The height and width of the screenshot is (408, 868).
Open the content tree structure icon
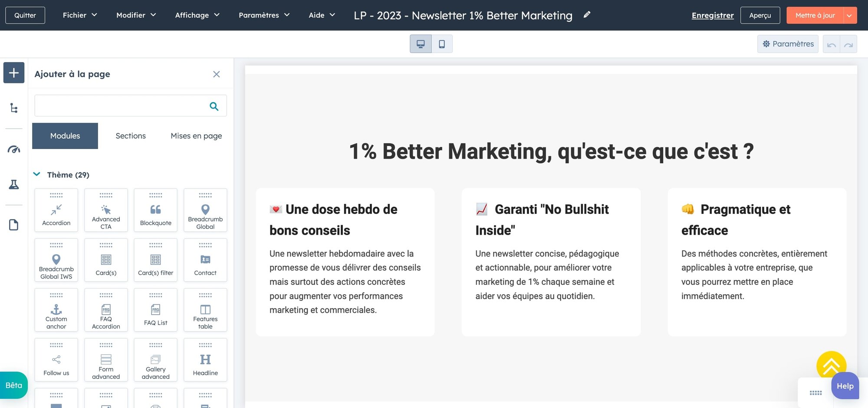[x=14, y=108]
